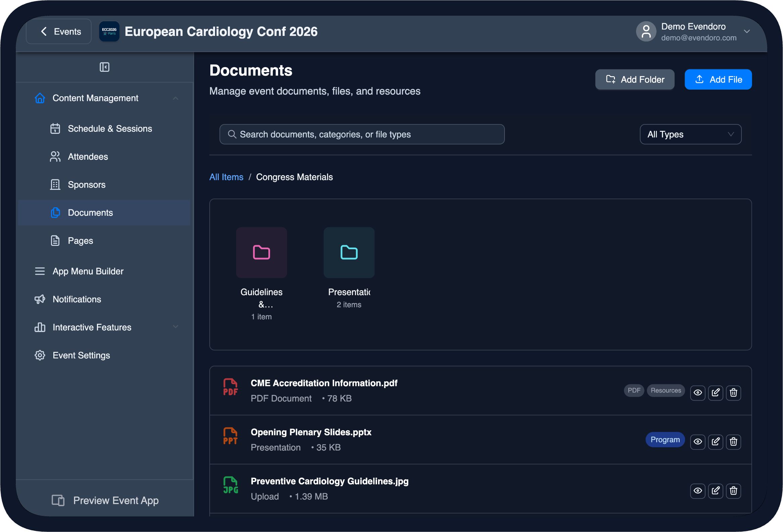The image size is (783, 532).
Task: Click the user avatar icon
Action: click(x=646, y=31)
